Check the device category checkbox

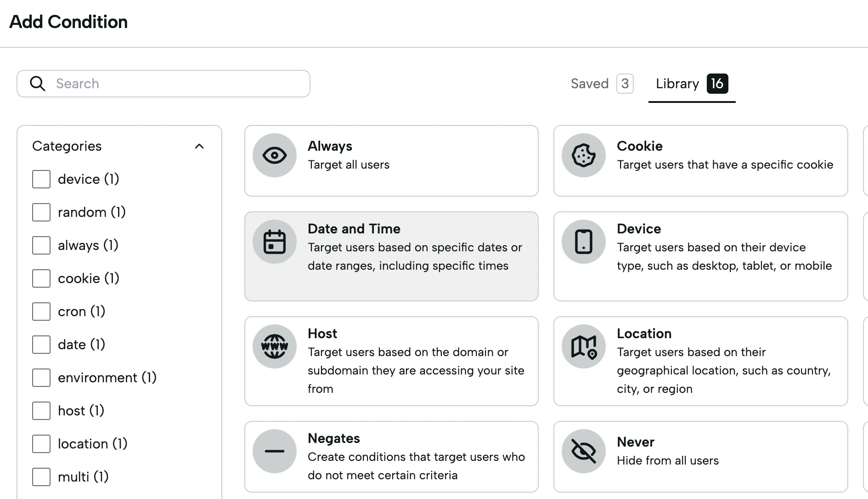[x=41, y=179]
